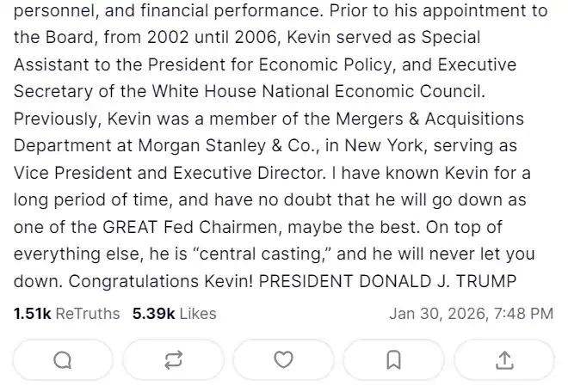Open the 1.51k ReTruths list
Viewport: 568px width, 392px height.
click(66, 314)
